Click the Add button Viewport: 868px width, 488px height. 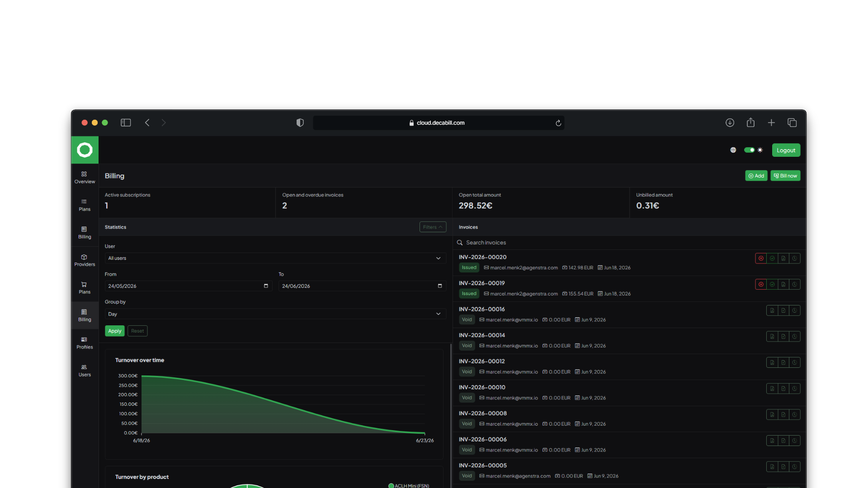(756, 176)
